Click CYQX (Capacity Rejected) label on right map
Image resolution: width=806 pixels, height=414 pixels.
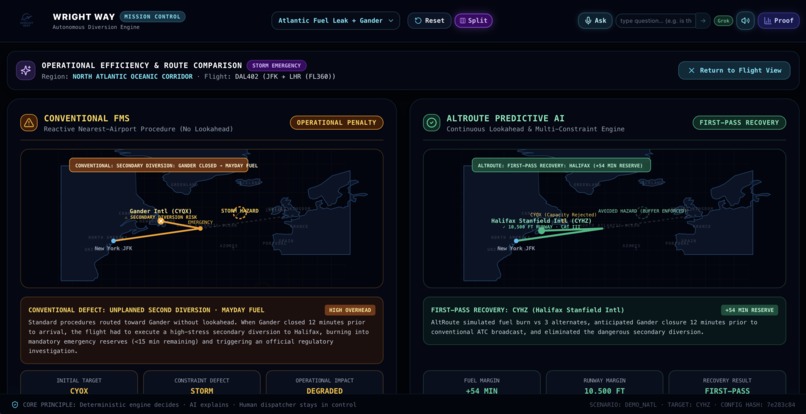[562, 214]
